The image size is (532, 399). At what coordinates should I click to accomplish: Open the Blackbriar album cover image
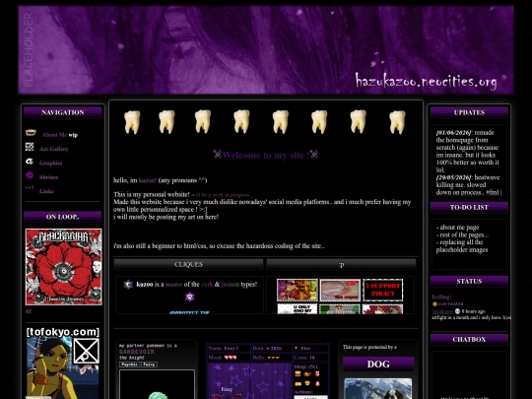pyautogui.click(x=63, y=267)
